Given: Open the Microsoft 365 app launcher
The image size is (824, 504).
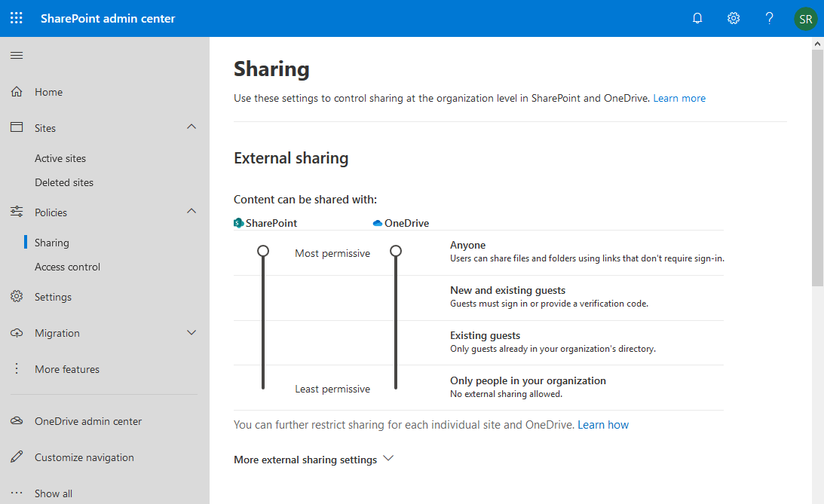Looking at the screenshot, I should [x=16, y=18].
